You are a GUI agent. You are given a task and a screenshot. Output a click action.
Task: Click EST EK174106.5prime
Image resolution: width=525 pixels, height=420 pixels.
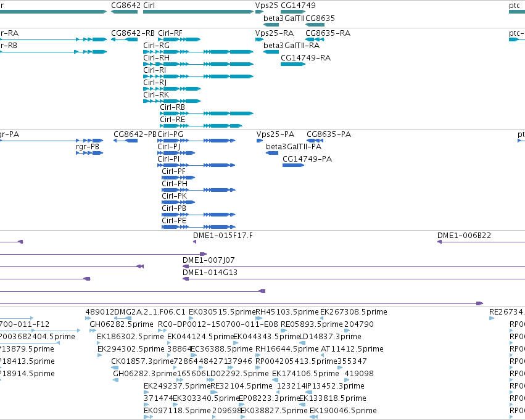pyautogui.click(x=275, y=380)
